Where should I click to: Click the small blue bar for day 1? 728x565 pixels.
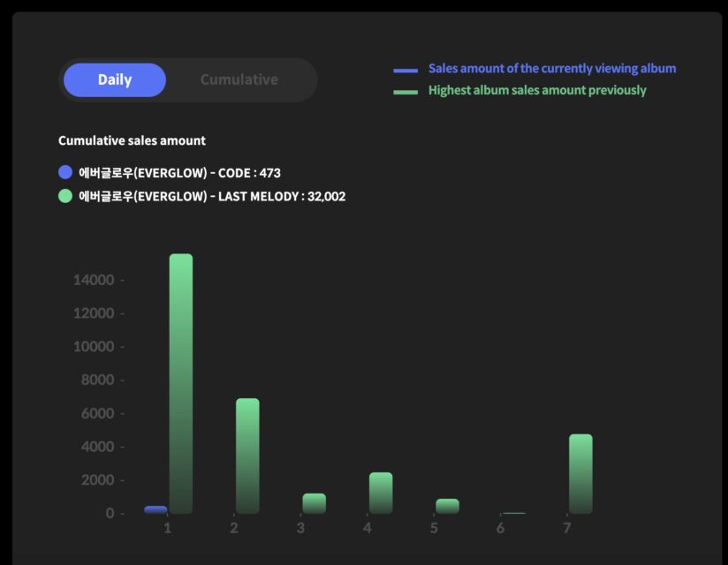click(155, 509)
